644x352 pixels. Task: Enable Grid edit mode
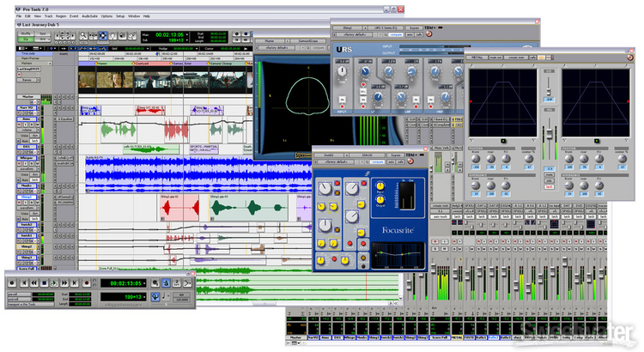point(42,39)
